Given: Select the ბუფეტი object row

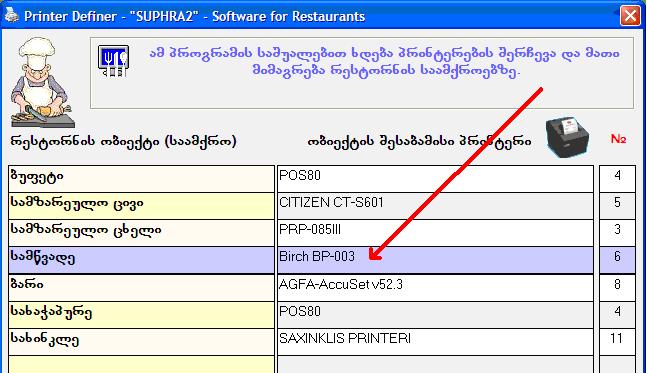Looking at the screenshot, I should coord(141,179).
